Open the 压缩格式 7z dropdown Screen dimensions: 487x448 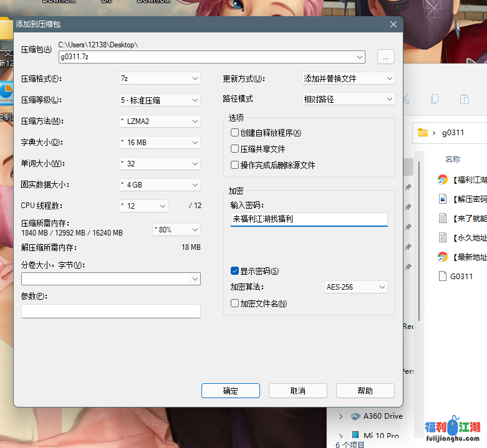coord(159,79)
